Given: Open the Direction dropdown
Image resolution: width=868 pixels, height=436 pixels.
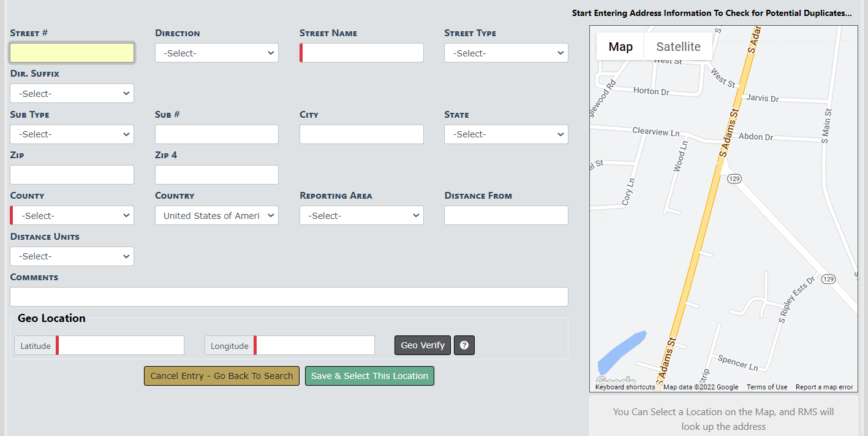Looking at the screenshot, I should tap(217, 53).
